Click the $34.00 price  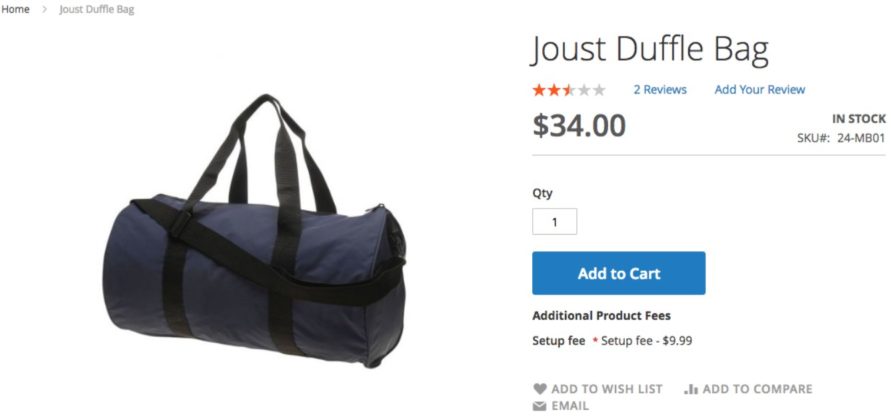[x=579, y=126]
